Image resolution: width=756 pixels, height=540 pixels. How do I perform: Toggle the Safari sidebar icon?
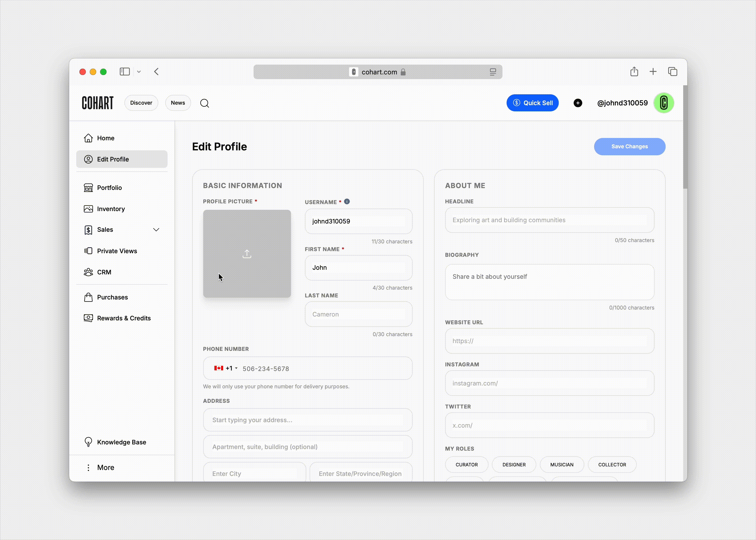point(125,72)
